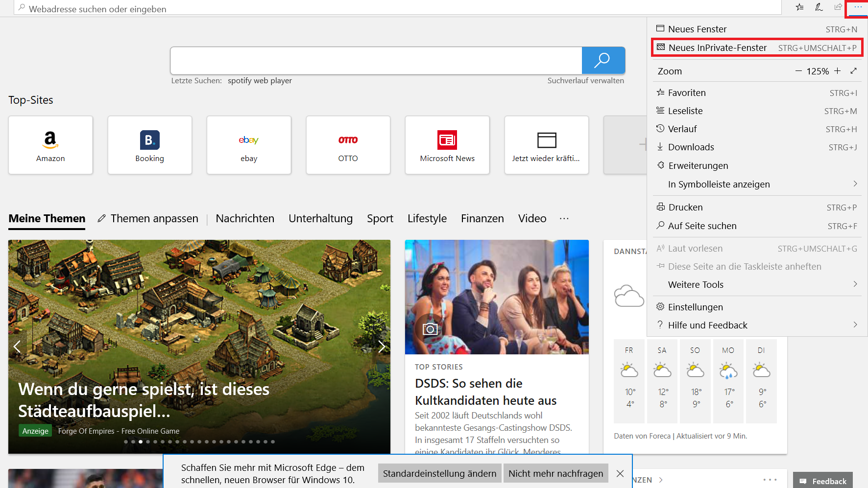Click the blue search magnifier button

coord(603,60)
